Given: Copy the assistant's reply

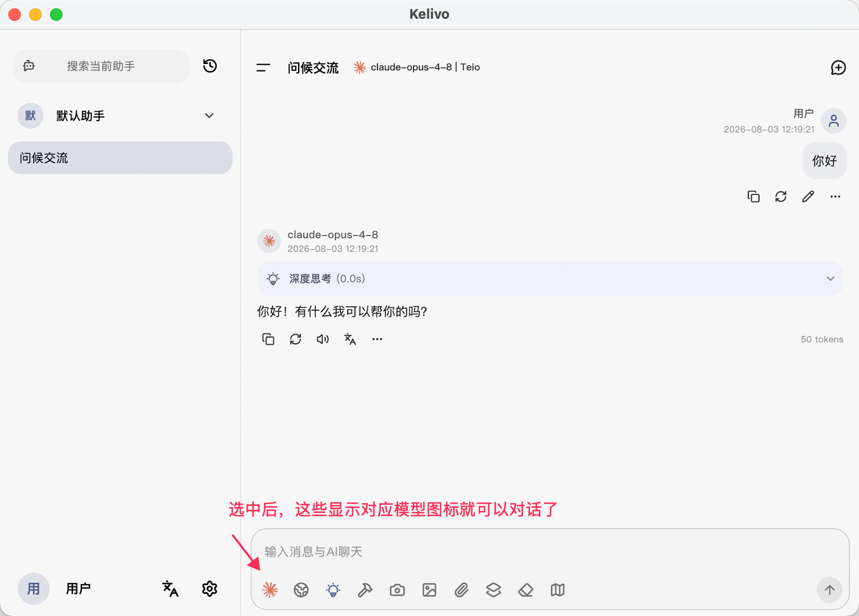Looking at the screenshot, I should pyautogui.click(x=268, y=339).
